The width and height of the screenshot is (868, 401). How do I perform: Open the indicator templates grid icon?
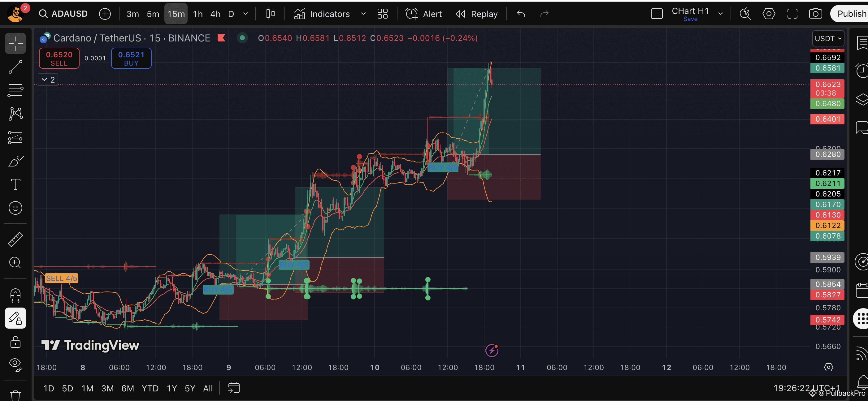(382, 14)
